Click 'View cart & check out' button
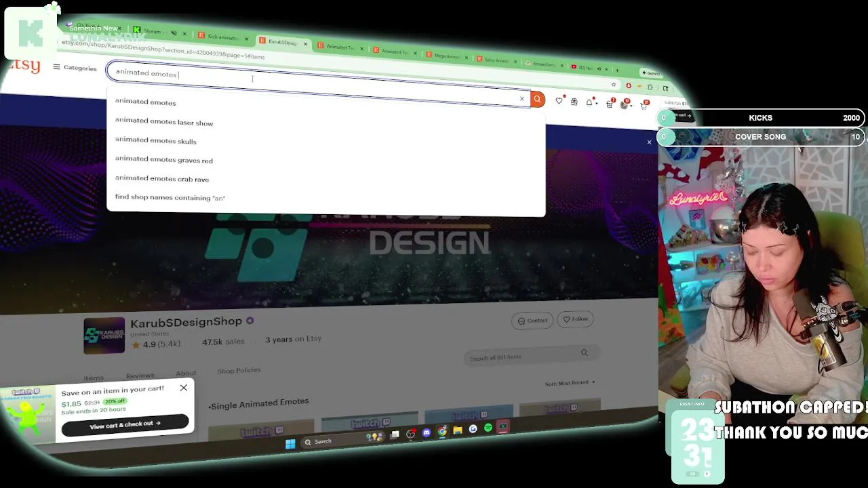This screenshot has height=488, width=868. click(125, 424)
